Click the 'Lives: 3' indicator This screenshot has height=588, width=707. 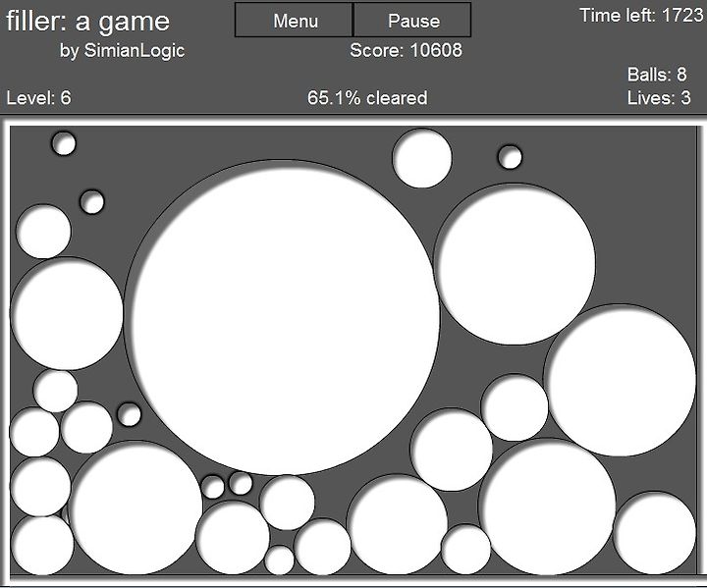click(x=659, y=97)
